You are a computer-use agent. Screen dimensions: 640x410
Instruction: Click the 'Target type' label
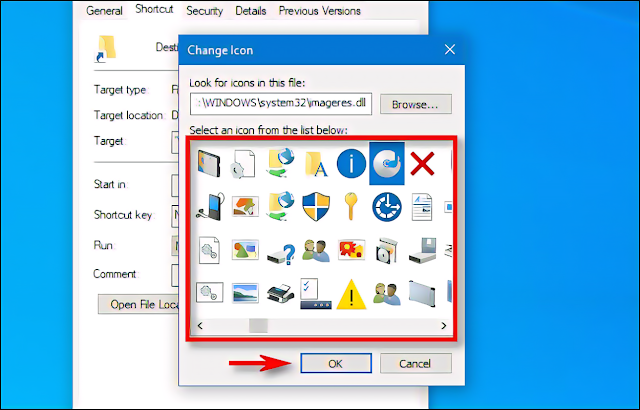pyautogui.click(x=120, y=90)
